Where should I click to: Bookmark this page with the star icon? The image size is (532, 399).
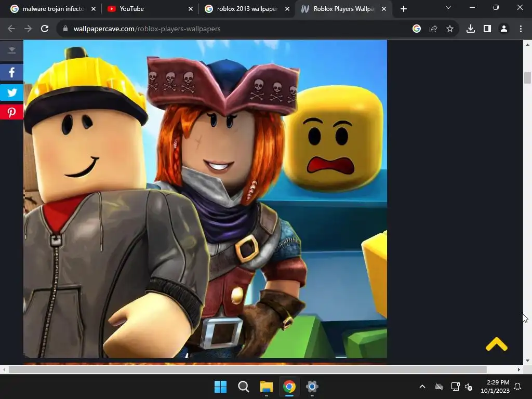point(450,29)
